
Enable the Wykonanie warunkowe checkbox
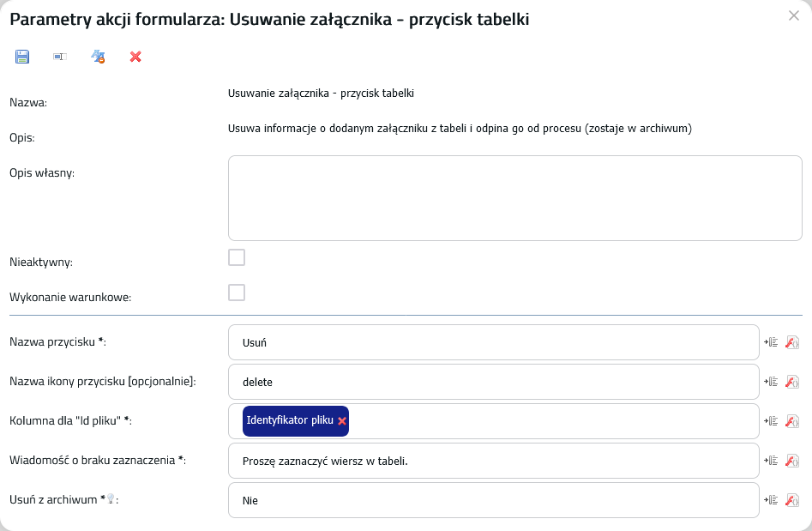tap(237, 293)
